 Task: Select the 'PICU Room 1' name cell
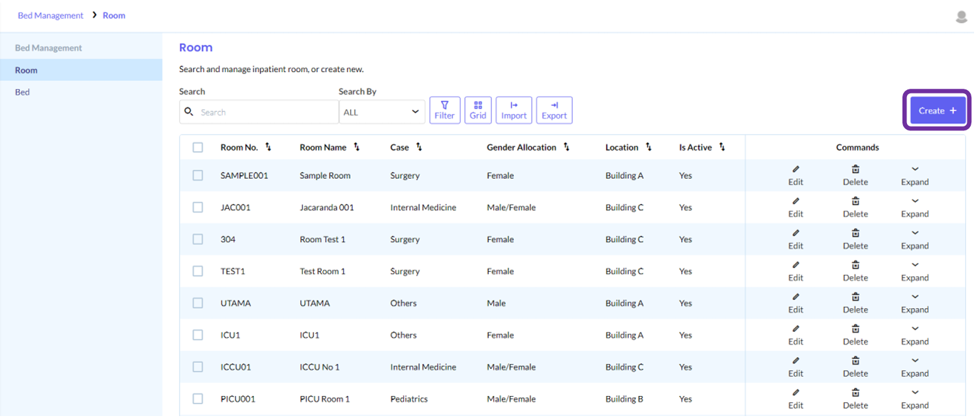(324, 399)
